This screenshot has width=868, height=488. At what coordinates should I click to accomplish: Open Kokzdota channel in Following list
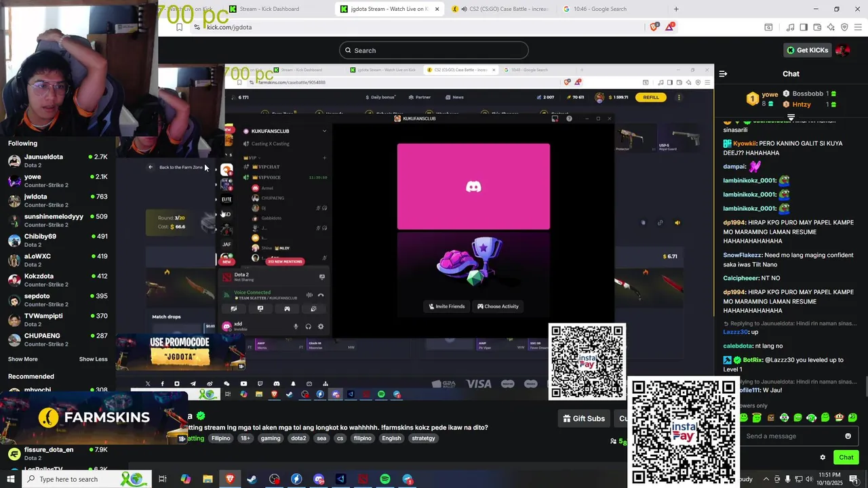[x=57, y=280]
